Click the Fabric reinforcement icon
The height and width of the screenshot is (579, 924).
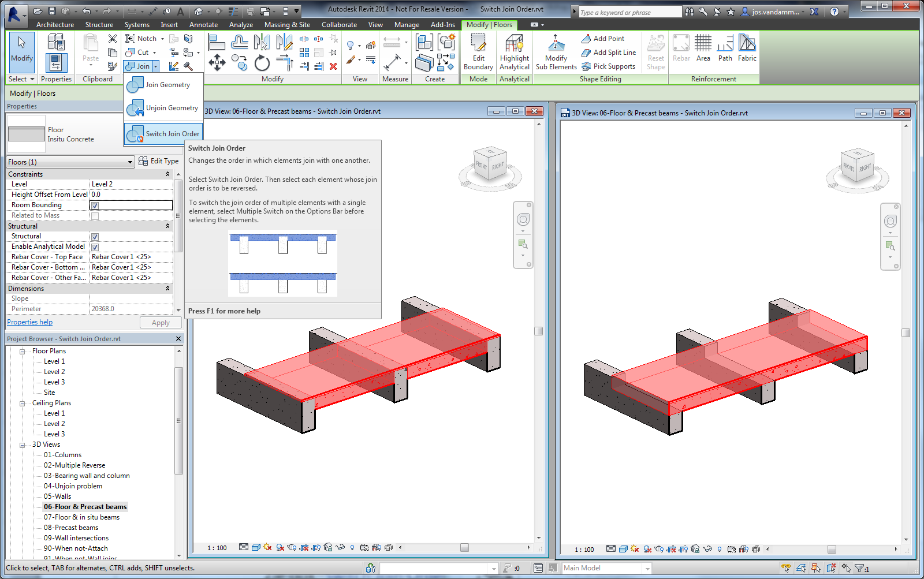pos(747,48)
